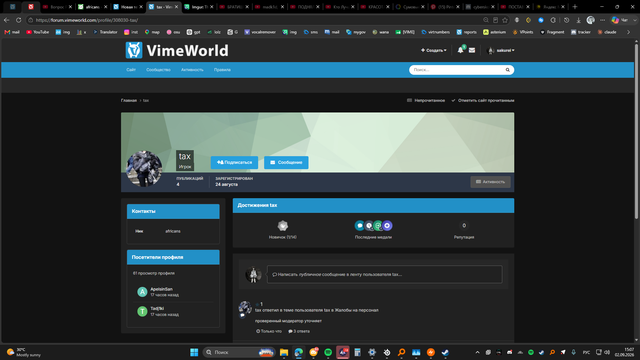
Task: Open ApelsinSan's profile link
Action: click(x=162, y=289)
